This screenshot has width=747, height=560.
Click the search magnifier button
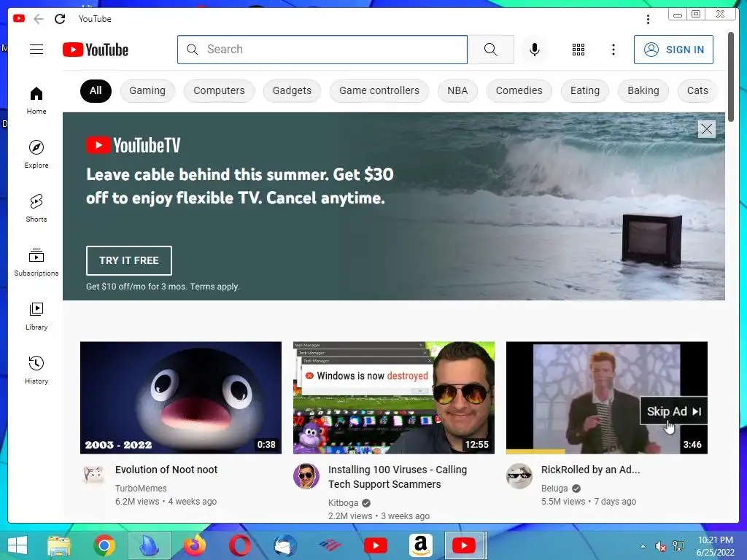click(x=491, y=50)
